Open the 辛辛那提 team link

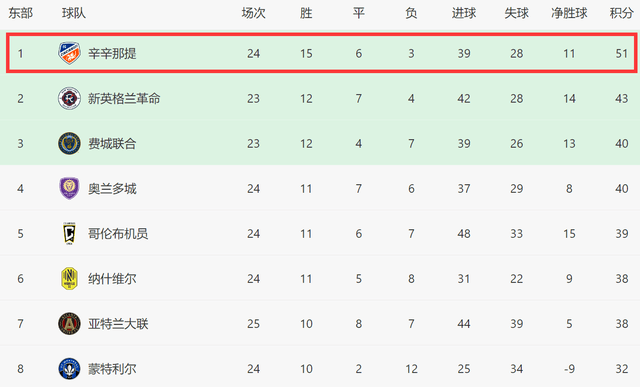pyautogui.click(x=112, y=53)
